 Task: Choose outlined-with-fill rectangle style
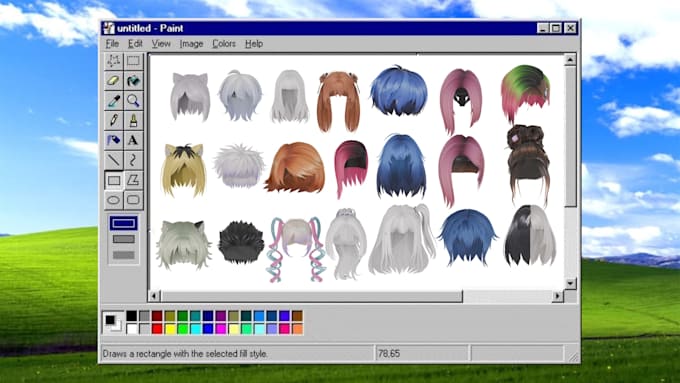[x=124, y=239]
